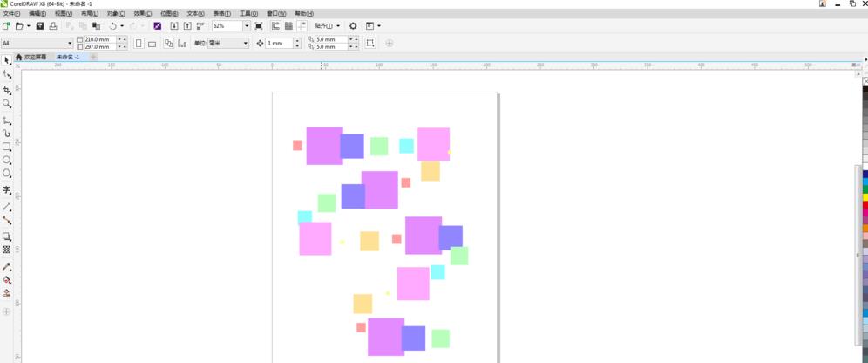Switch page to portrait orientation
The width and height of the screenshot is (868, 363).
coord(139,43)
